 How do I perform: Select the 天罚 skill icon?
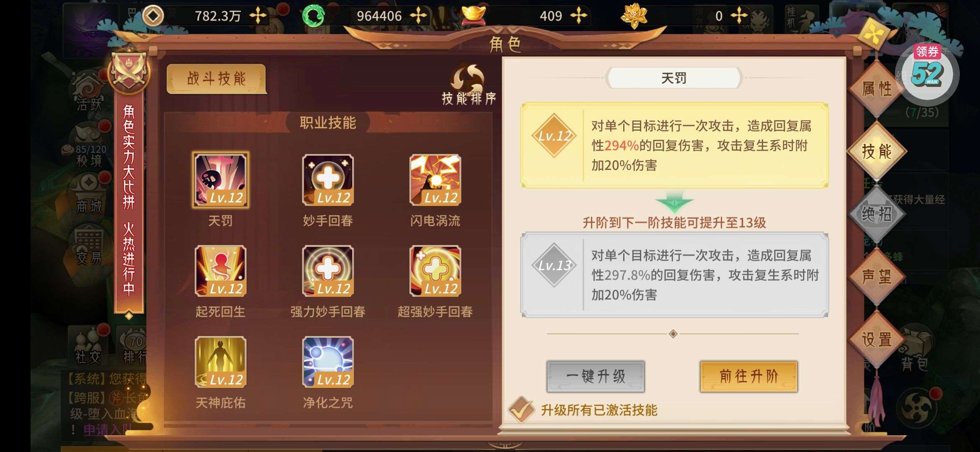click(x=220, y=180)
